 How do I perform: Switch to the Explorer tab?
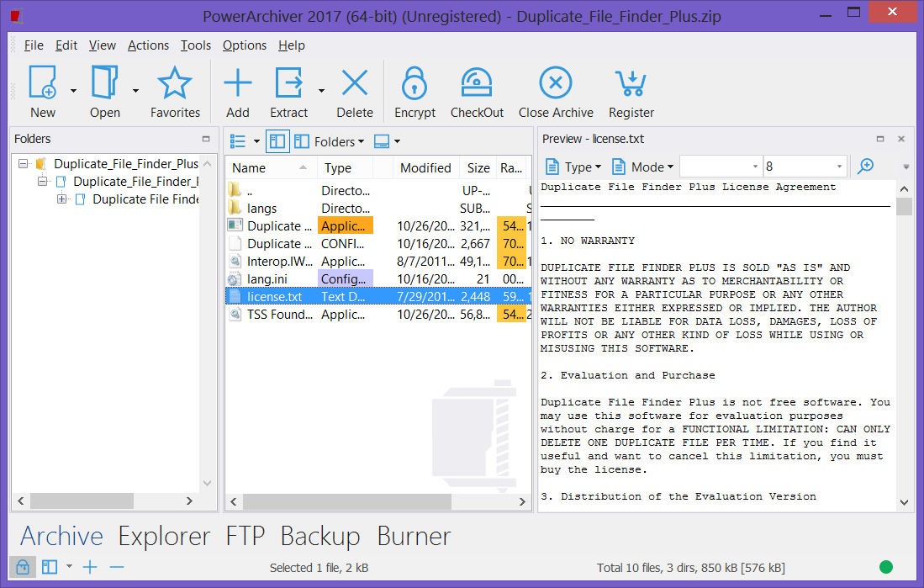164,536
